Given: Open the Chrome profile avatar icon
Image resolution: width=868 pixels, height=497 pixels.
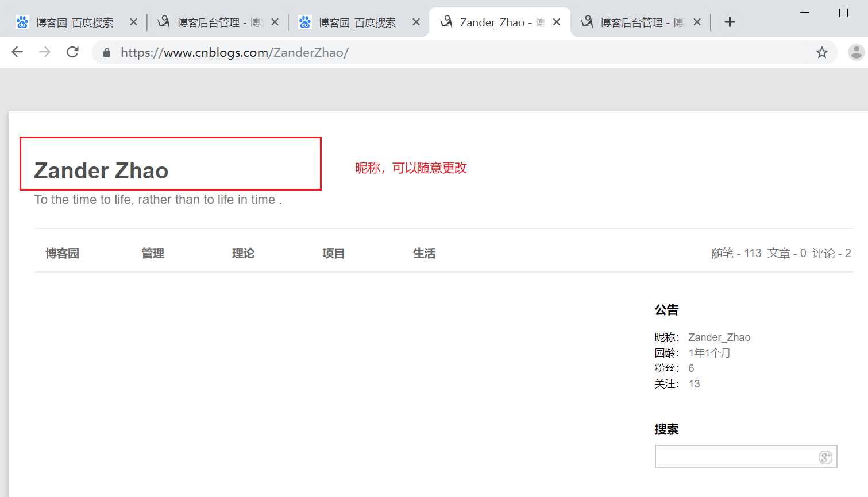Looking at the screenshot, I should (x=856, y=53).
